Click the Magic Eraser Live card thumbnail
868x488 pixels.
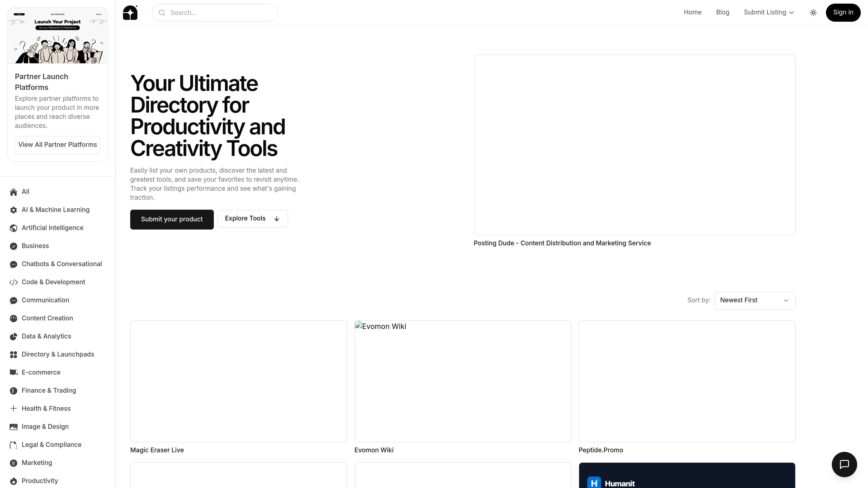tap(238, 381)
